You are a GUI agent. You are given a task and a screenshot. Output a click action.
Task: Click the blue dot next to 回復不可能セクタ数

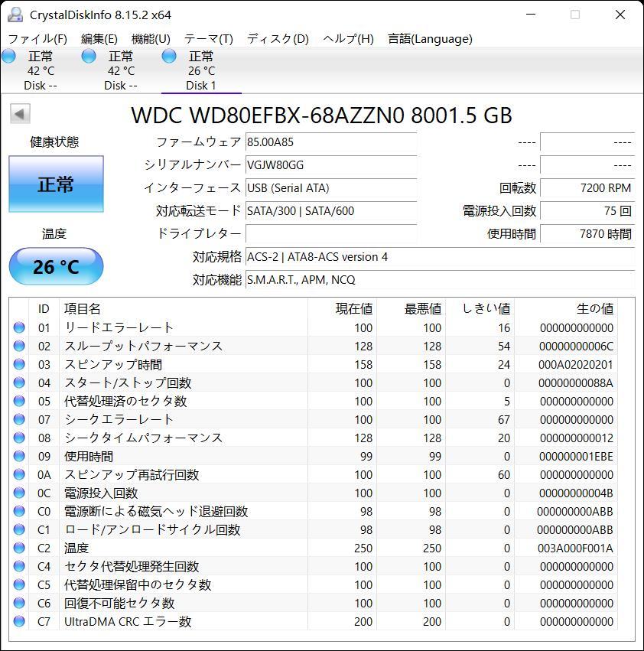coord(18,603)
